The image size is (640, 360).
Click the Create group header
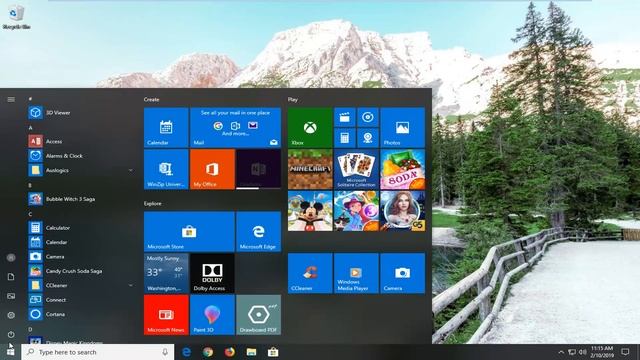click(x=151, y=99)
